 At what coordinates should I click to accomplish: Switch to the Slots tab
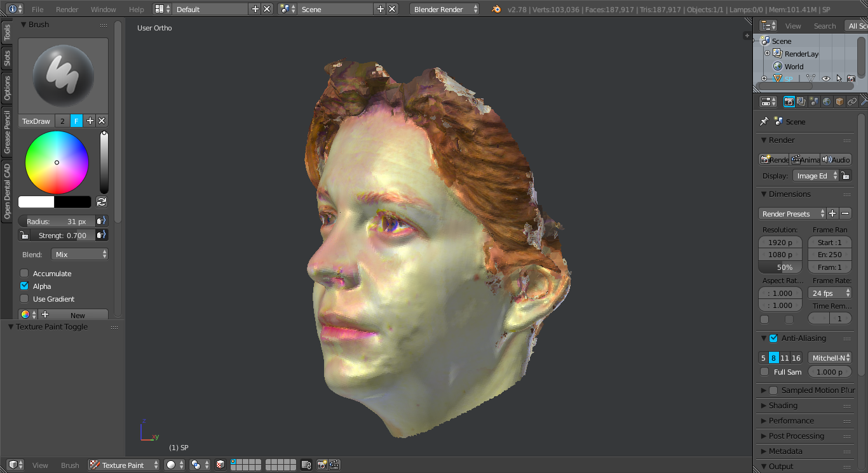click(7, 58)
